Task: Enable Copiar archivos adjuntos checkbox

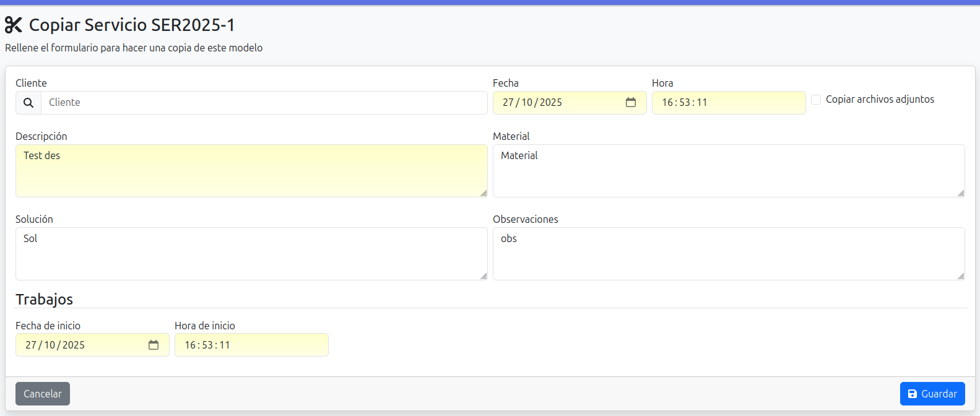Action: pyautogui.click(x=816, y=100)
